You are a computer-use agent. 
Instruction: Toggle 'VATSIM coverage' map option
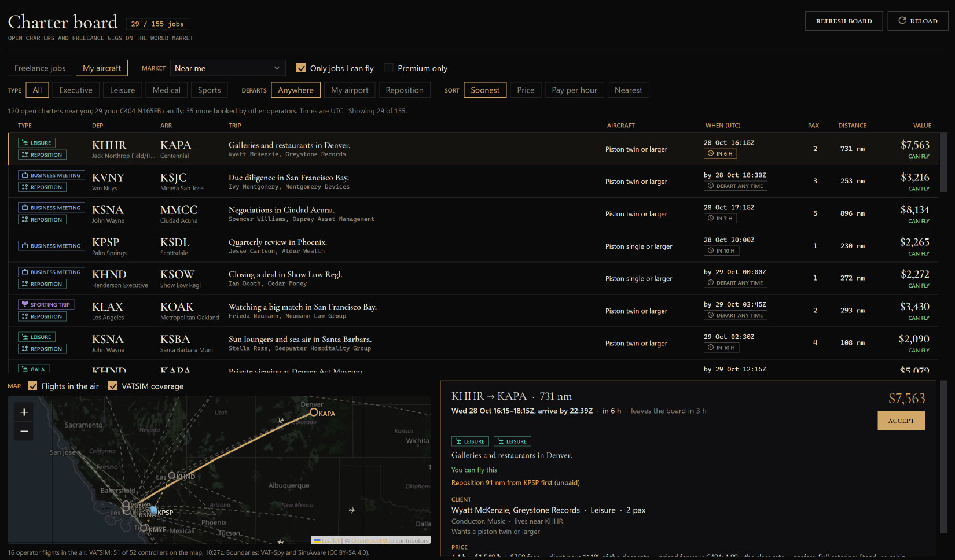click(113, 386)
